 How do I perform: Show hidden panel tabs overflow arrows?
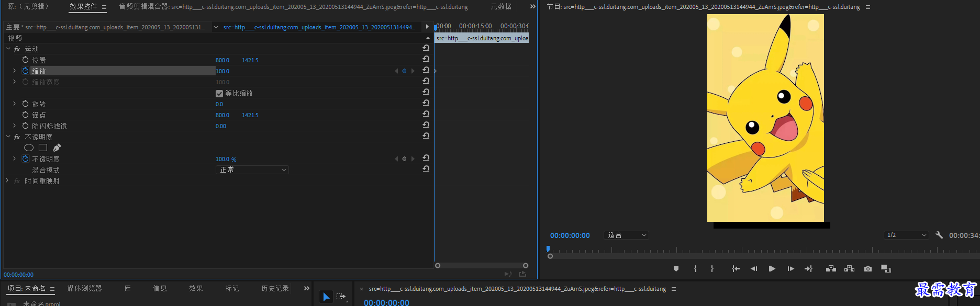tap(532, 7)
